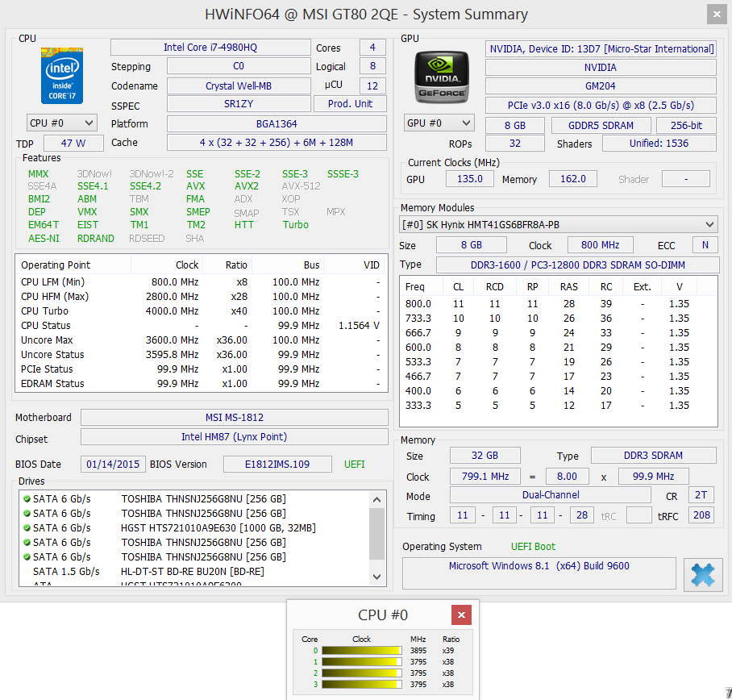
Task: Click the 799.1 MHz memory clock field
Action: coord(485,477)
